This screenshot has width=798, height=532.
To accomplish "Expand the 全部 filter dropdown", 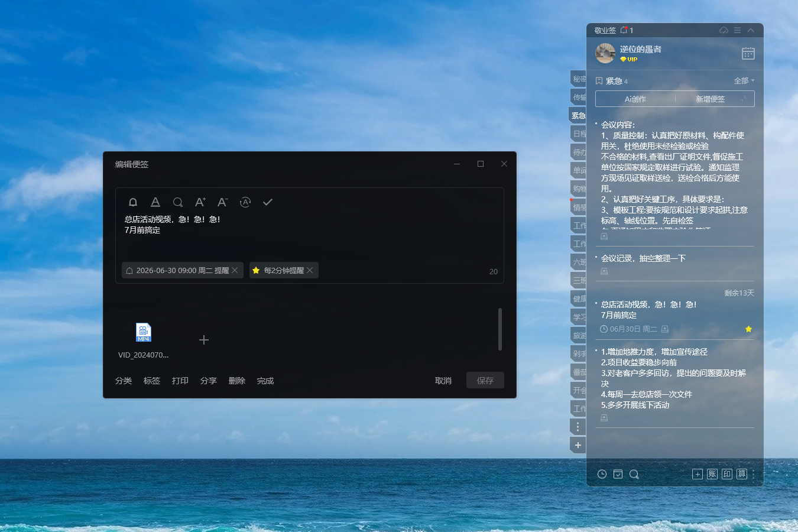I will [x=744, y=81].
